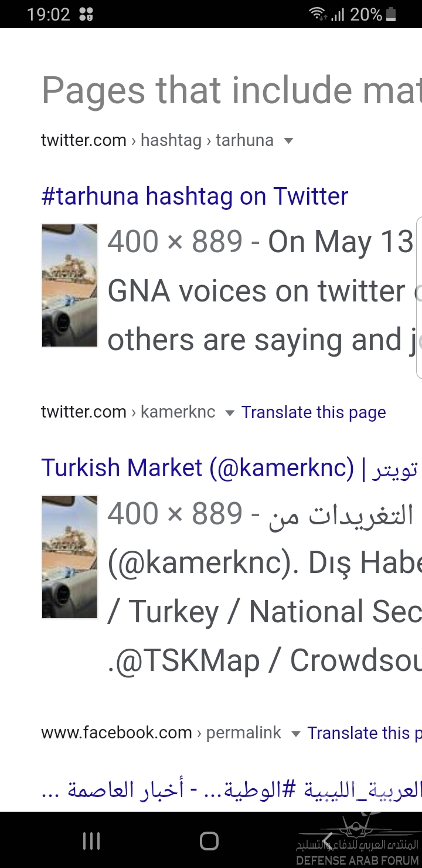Image resolution: width=422 pixels, height=868 pixels.
Task: Open thumbnail image of Turkish Market result
Action: pyautogui.click(x=70, y=557)
